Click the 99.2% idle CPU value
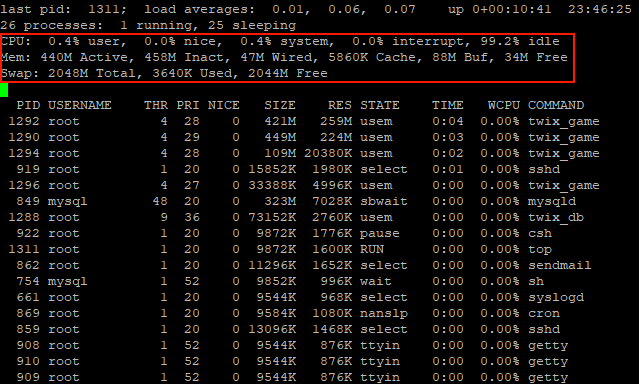Image resolution: width=639 pixels, height=384 pixels. coord(520,41)
